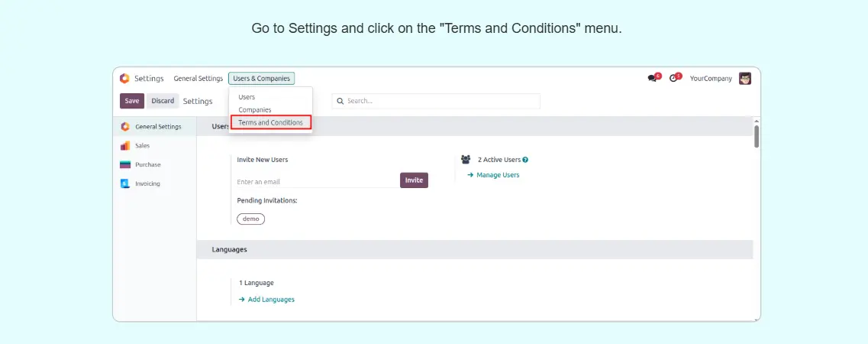Open the activities clock icon
The image size is (868, 344).
(x=673, y=78)
